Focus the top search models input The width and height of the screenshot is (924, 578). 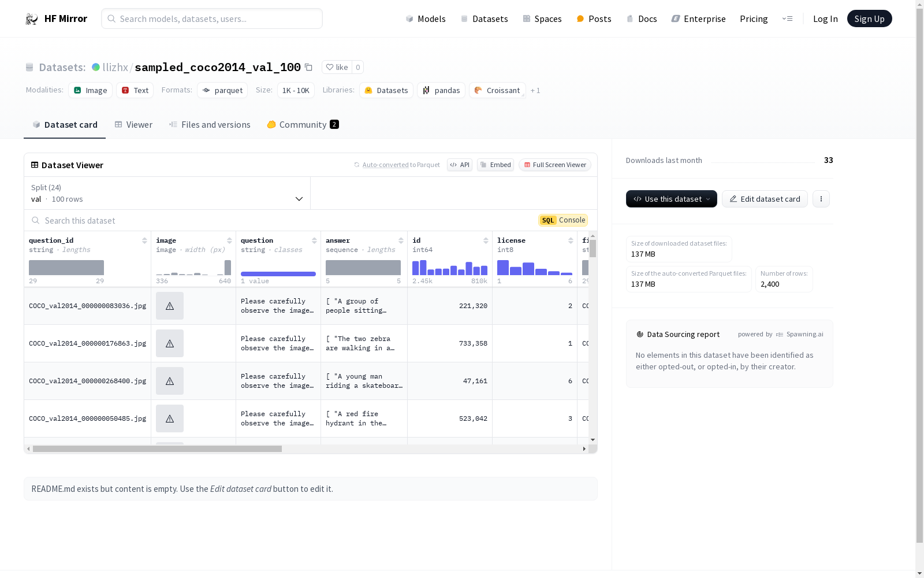(212, 19)
